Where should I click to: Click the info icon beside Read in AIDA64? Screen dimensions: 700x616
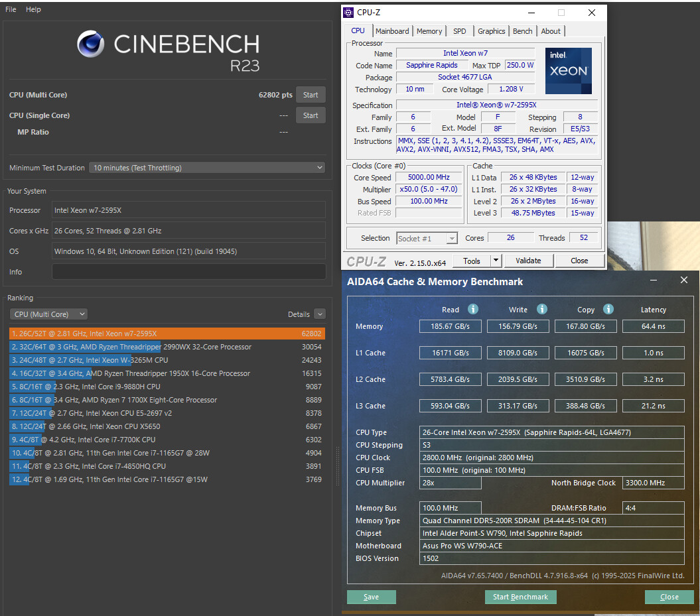point(473,309)
